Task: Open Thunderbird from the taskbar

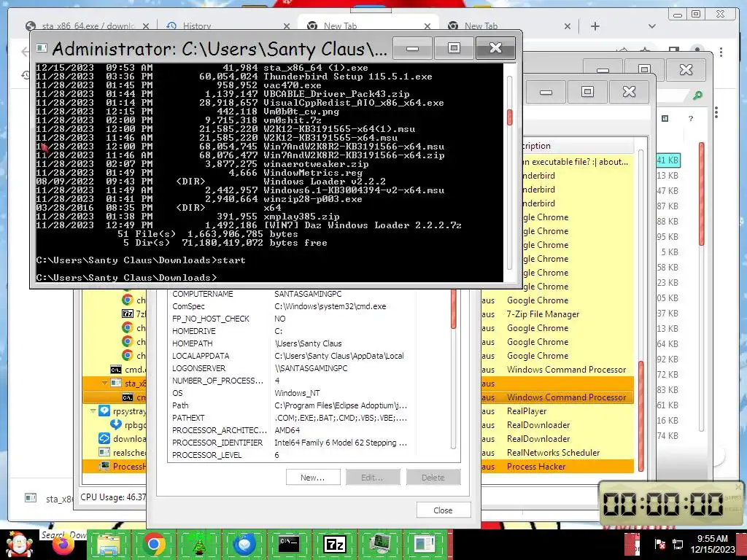Action: [244, 544]
